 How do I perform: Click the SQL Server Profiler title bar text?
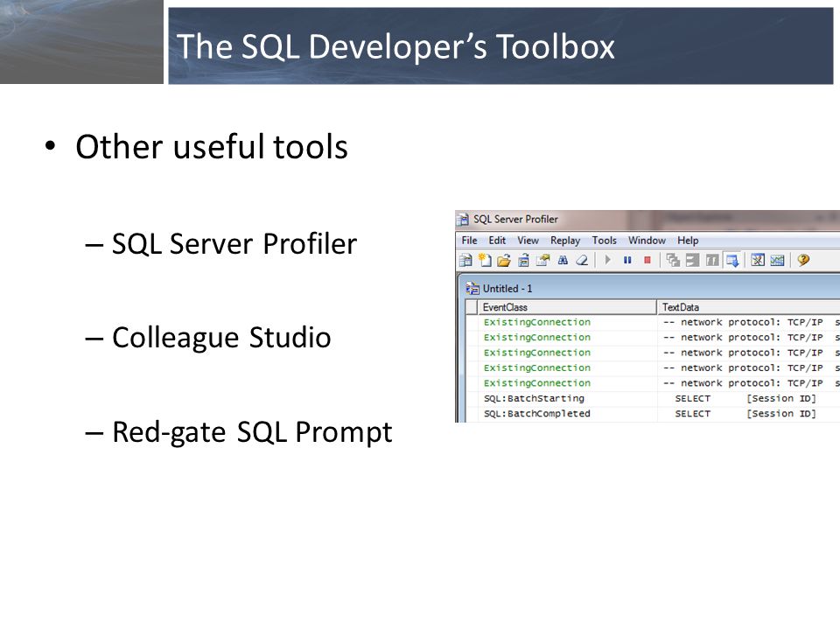515,220
